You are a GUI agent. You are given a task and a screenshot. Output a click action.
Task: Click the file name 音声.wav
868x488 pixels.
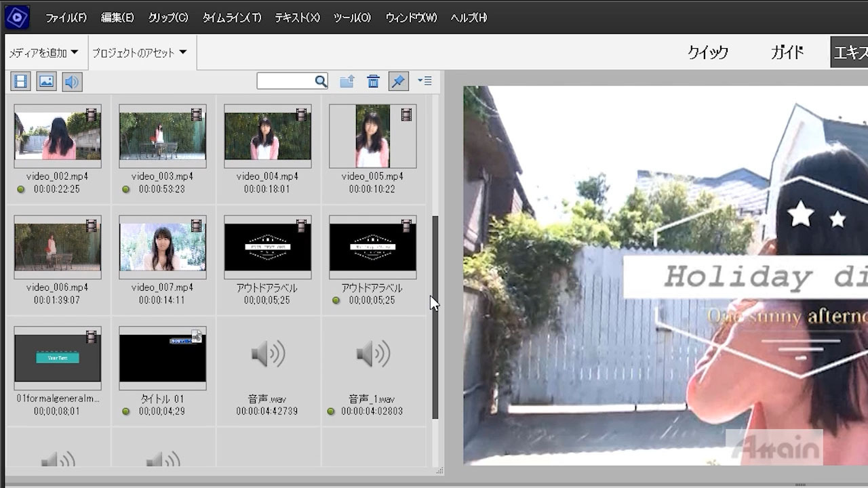[268, 399]
